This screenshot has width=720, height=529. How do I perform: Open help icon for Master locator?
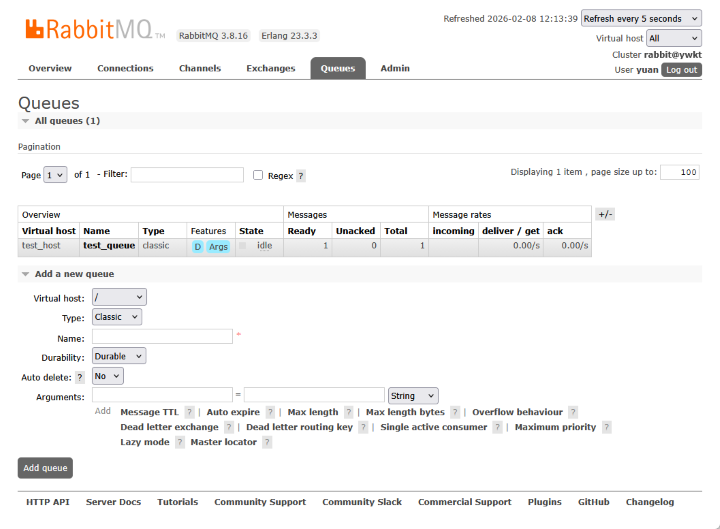(267, 443)
